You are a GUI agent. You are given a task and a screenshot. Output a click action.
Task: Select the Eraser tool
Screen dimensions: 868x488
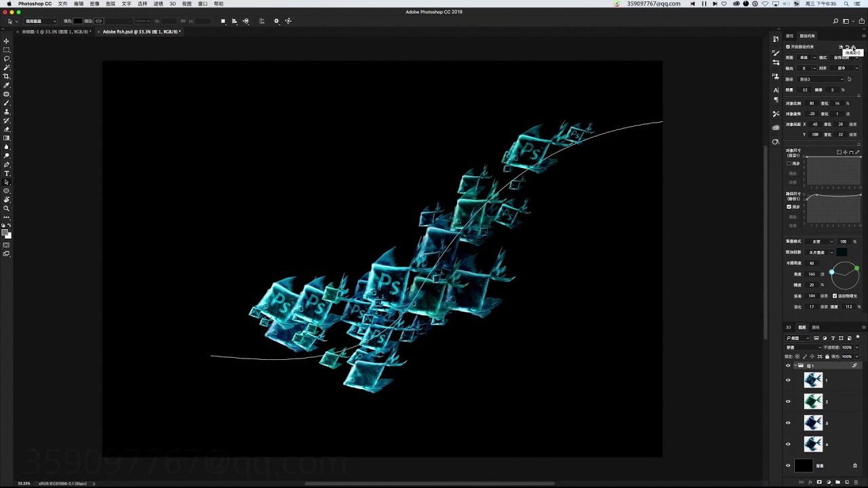(x=7, y=129)
